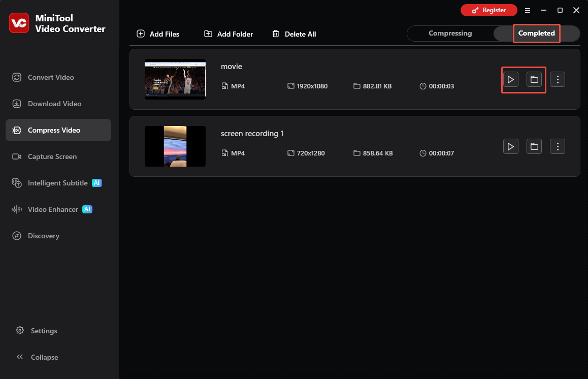Click the Add Files plus icon
Image resolution: width=588 pixels, height=379 pixels.
141,34
